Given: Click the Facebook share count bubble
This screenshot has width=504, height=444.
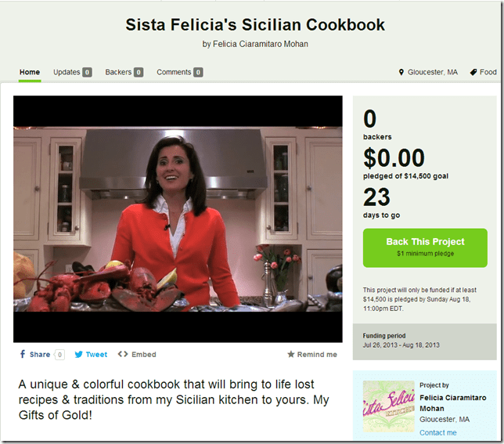Looking at the screenshot, I should point(59,355).
